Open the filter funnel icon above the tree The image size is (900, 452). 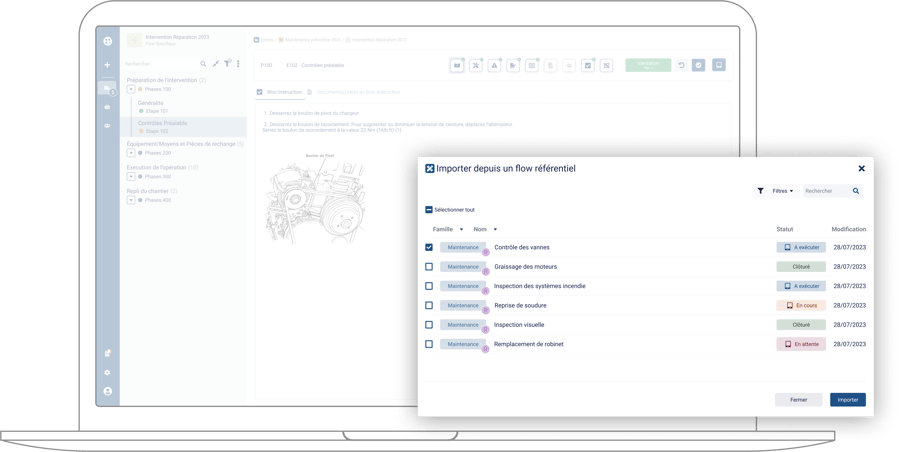[227, 63]
